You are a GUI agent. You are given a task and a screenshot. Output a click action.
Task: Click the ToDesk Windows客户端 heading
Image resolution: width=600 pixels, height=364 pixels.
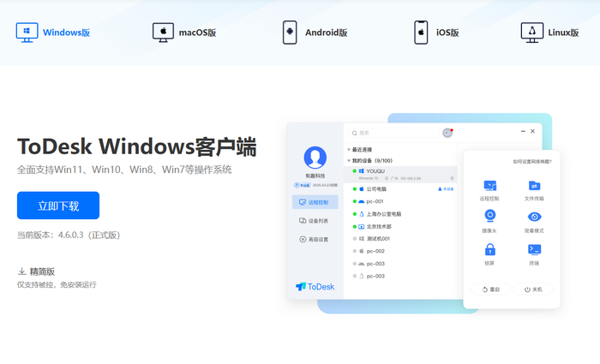(x=136, y=146)
